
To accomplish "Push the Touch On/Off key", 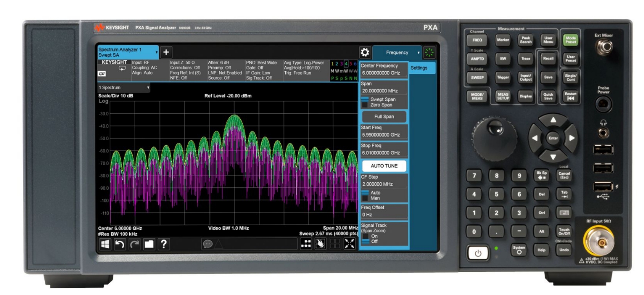I will (564, 231).
